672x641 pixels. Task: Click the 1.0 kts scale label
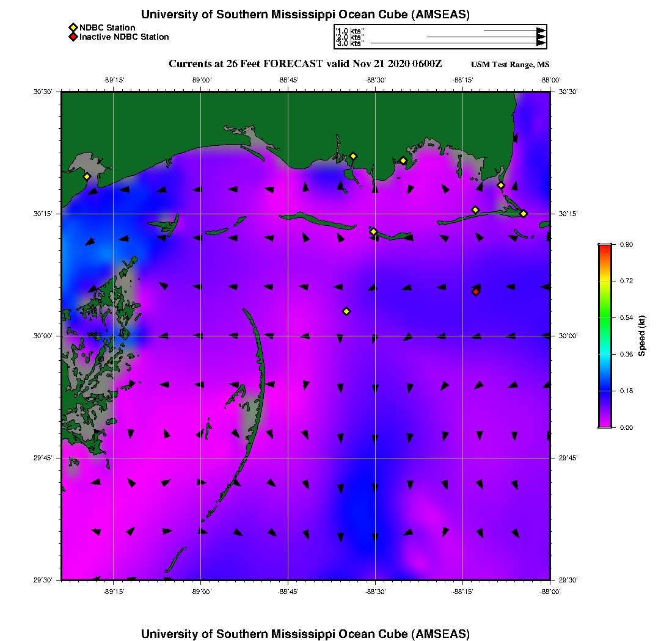point(349,30)
